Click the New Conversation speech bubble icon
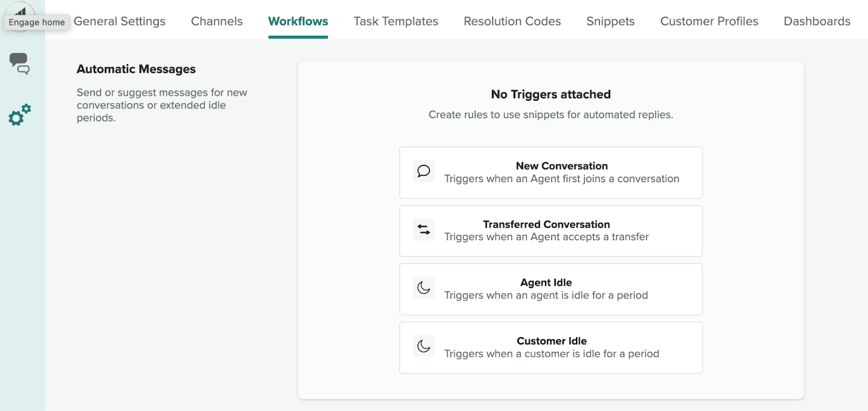The height and width of the screenshot is (411, 868). (x=424, y=171)
